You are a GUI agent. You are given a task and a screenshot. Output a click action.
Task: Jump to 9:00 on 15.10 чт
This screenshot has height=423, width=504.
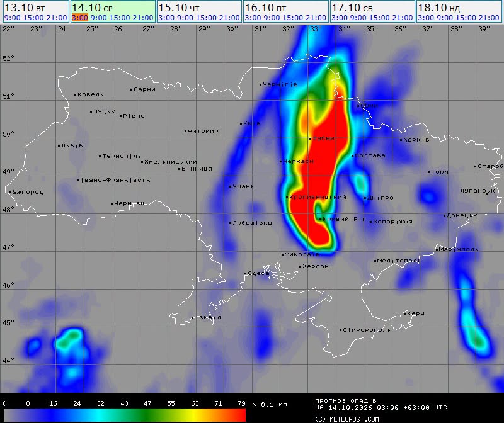click(185, 18)
